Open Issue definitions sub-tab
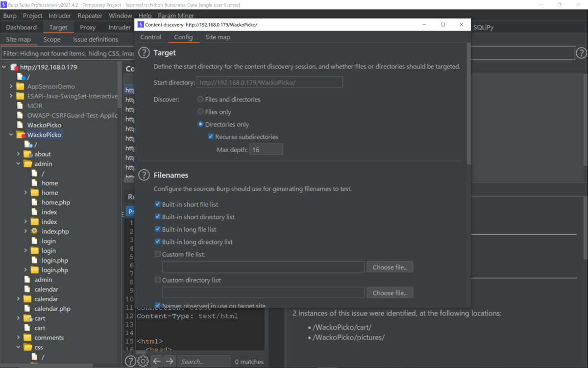This screenshot has height=368, width=588. pyautogui.click(x=96, y=39)
